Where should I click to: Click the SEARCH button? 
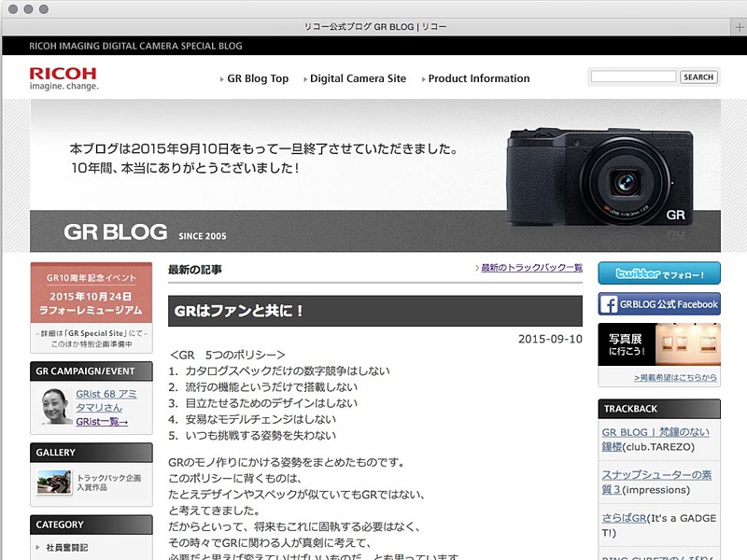698,77
